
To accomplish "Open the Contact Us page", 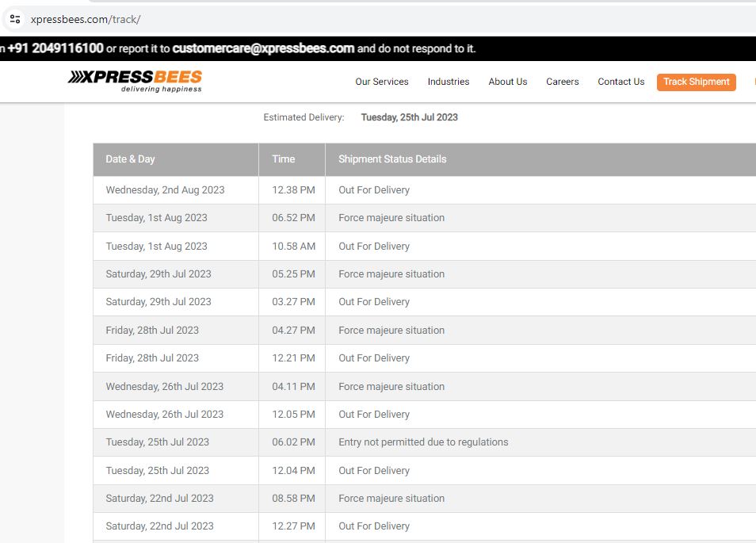I will [621, 82].
